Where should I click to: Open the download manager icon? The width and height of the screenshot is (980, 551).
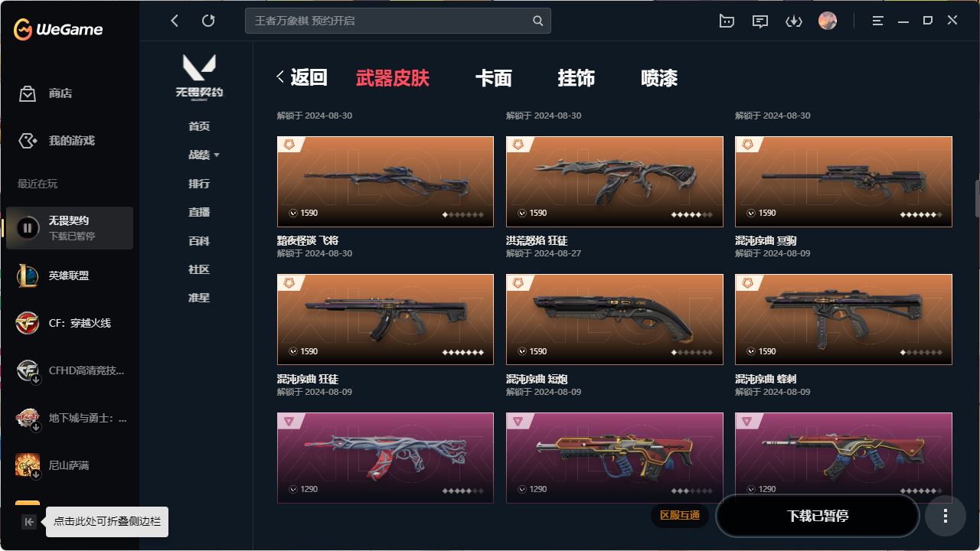(x=794, y=21)
